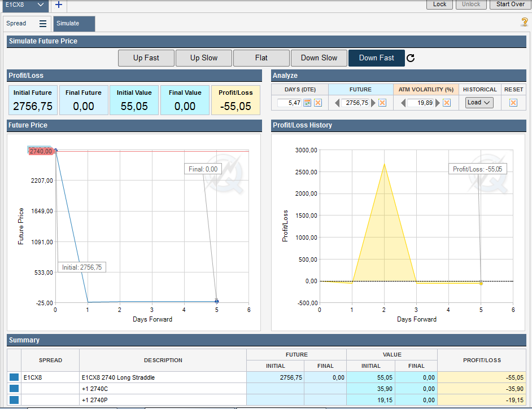Add a new tab with plus icon
The height and width of the screenshot is (409, 532).
pyautogui.click(x=59, y=5)
